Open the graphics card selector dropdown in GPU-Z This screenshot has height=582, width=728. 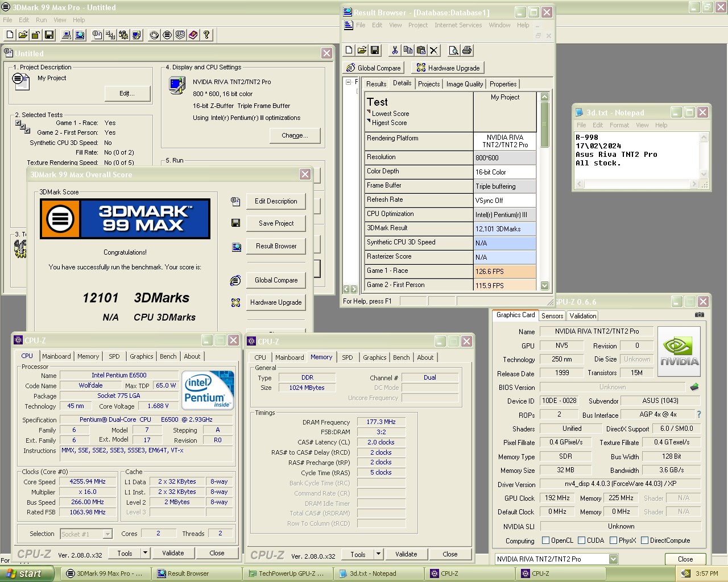[613, 559]
